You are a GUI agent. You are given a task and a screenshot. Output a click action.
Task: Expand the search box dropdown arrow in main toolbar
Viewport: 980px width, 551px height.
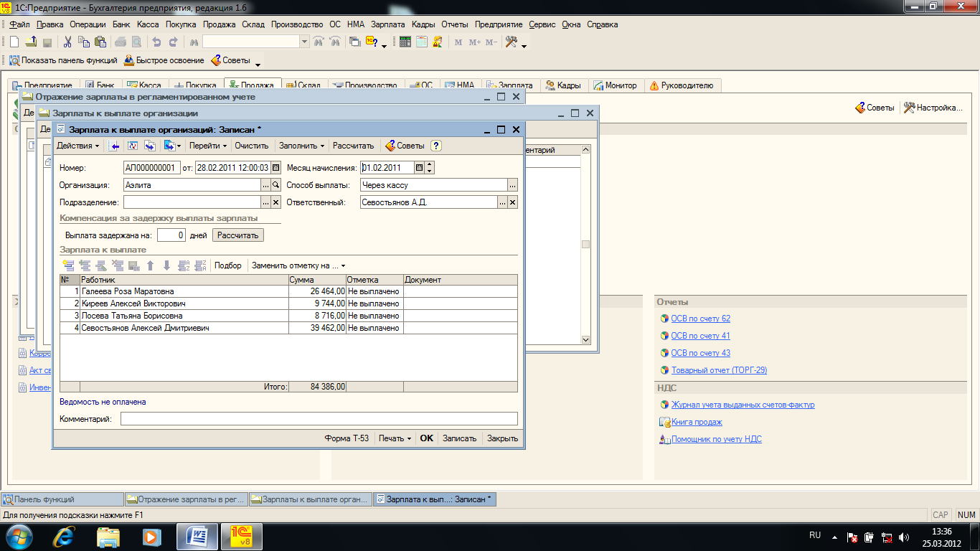coord(305,42)
